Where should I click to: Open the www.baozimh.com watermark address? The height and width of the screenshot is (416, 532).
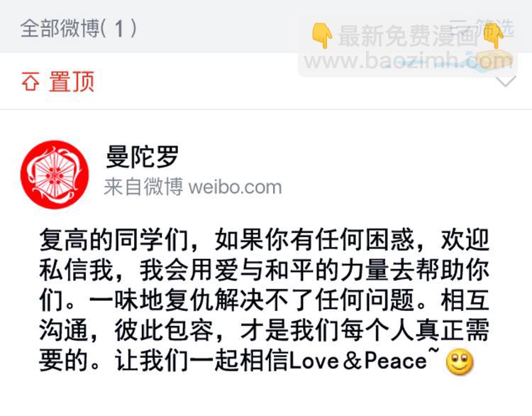tap(408, 61)
